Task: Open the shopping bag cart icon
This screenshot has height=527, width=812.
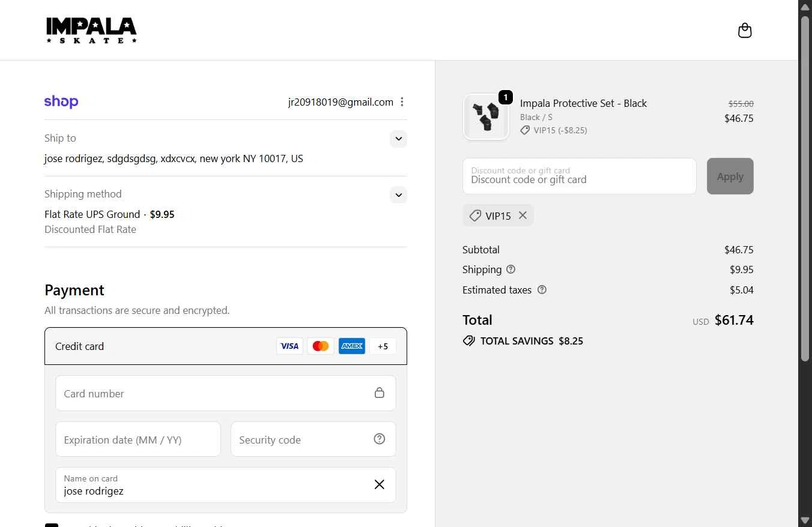Action: point(745,31)
